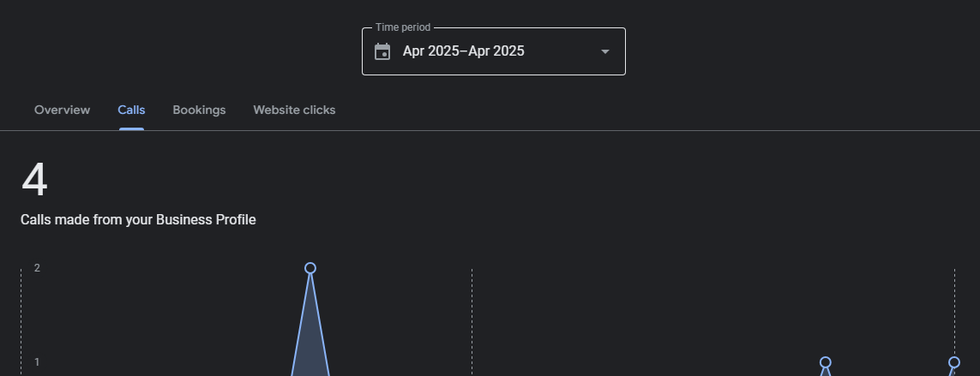Click the rightmost data point on the chart
980x376 pixels.
[x=953, y=362]
